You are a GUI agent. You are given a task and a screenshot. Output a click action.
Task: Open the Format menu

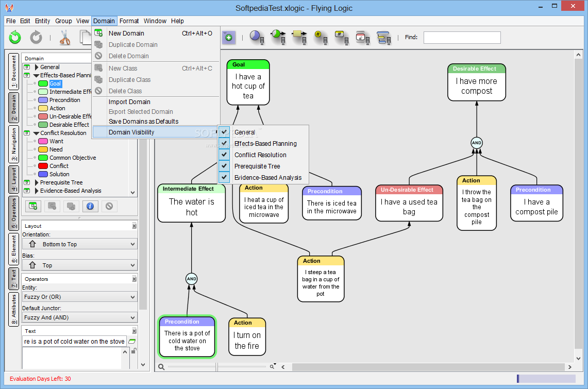pyautogui.click(x=129, y=21)
